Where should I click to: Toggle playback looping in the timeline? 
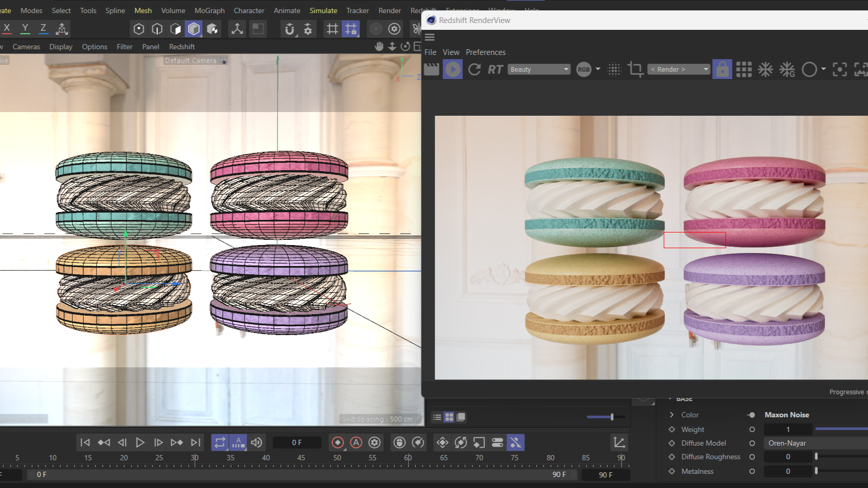coord(220,442)
